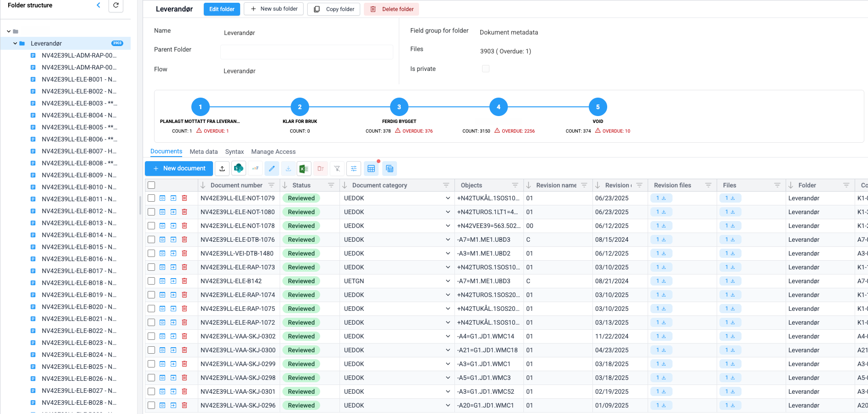This screenshot has width=868, height=414.
Task: Open Document category dropdown for NV42E39LL-ELE-NOT-1079
Action: click(448, 198)
